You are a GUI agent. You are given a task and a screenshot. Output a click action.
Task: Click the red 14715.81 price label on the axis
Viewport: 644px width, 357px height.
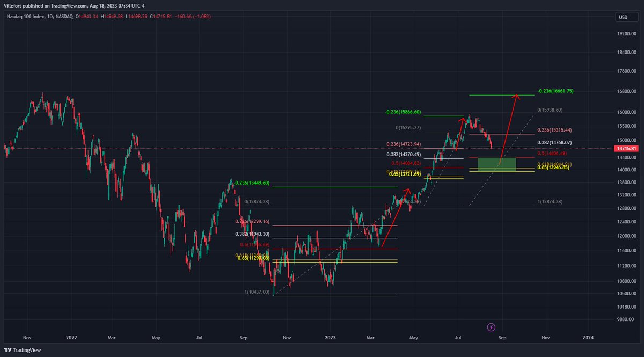tap(627, 148)
